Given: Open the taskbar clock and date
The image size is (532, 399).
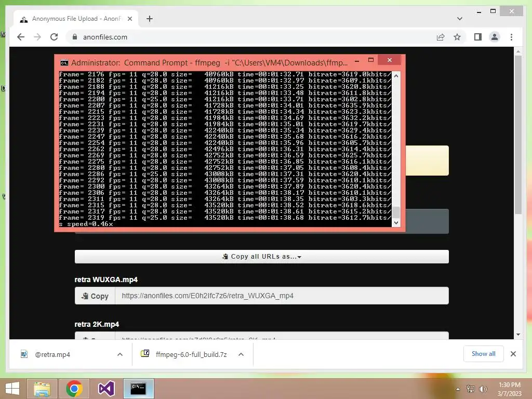Looking at the screenshot, I should click(x=509, y=389).
